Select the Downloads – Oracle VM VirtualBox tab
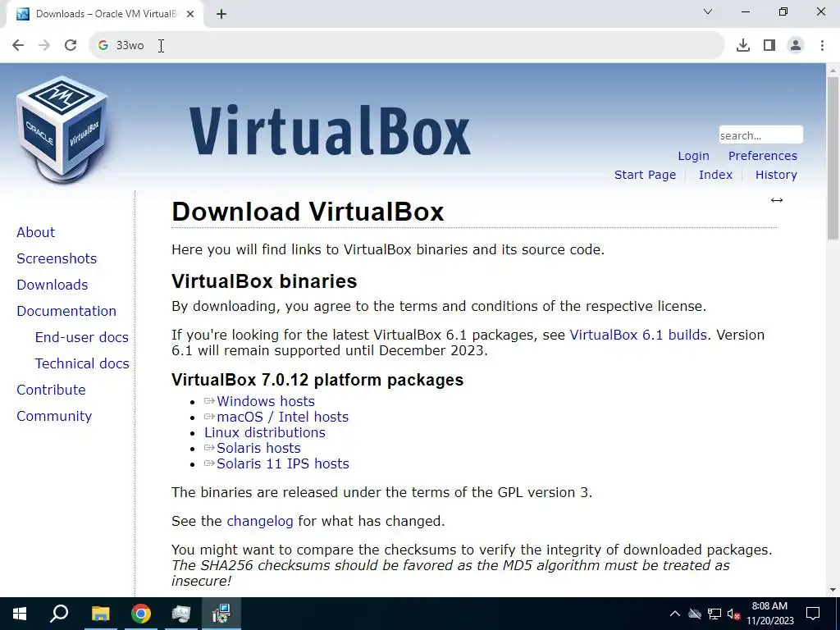The height and width of the screenshot is (630, 840). click(105, 14)
